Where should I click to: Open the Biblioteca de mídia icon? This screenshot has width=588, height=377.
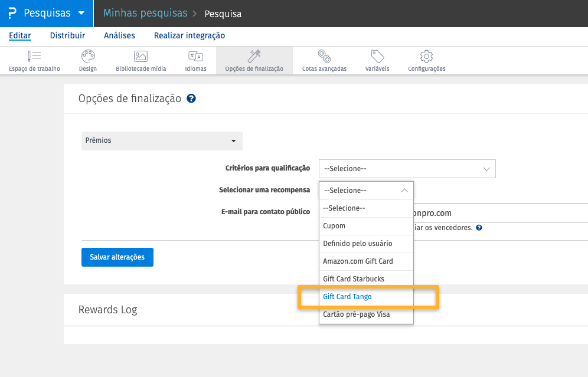coord(141,57)
